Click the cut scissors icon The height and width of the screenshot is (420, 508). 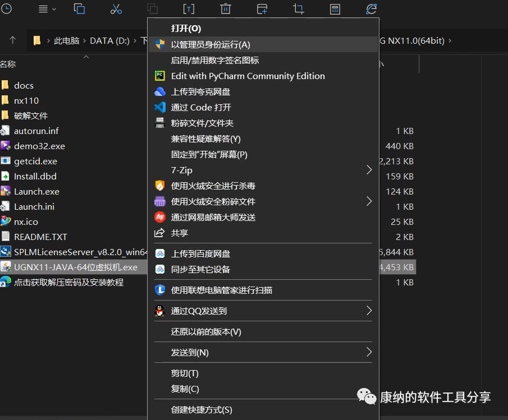(116, 9)
